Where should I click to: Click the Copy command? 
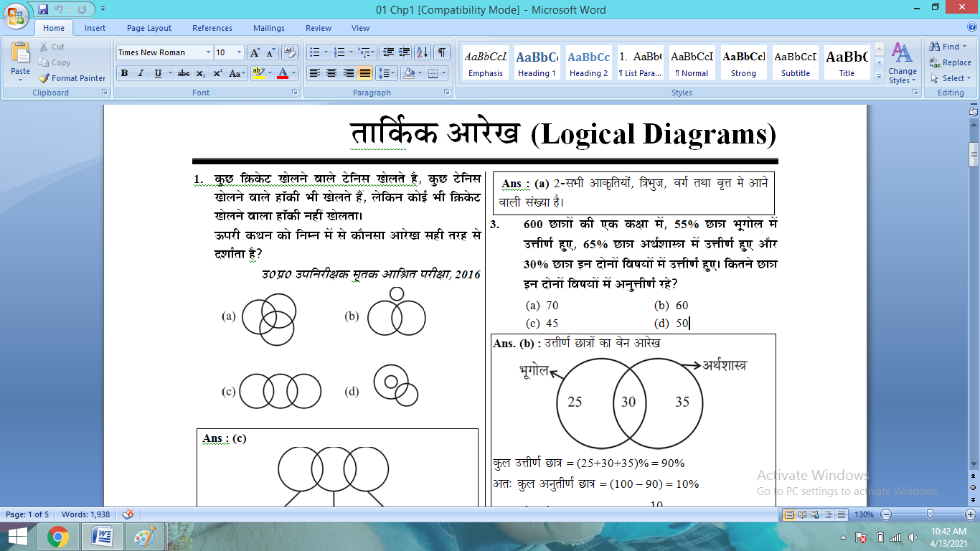tap(55, 62)
